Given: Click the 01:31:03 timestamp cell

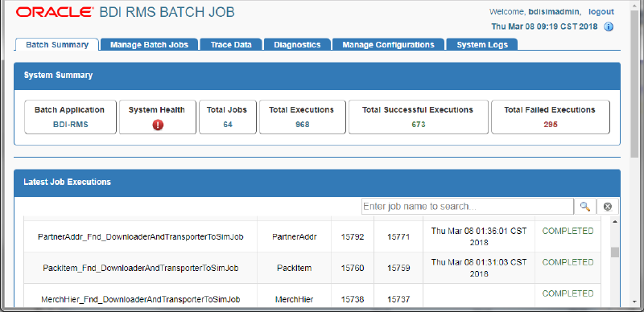Looking at the screenshot, I should pos(479,268).
